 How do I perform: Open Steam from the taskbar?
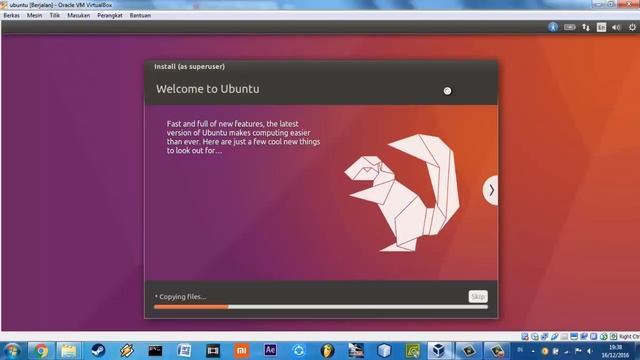click(98, 351)
